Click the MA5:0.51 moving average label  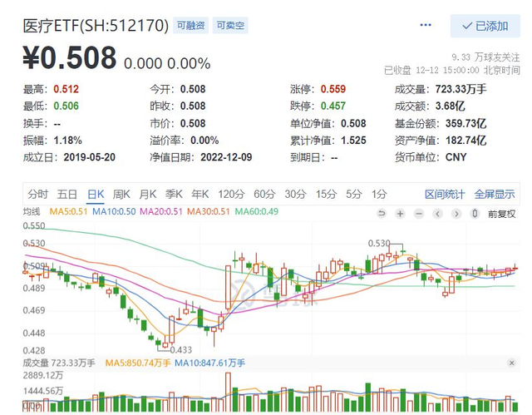tap(68, 212)
